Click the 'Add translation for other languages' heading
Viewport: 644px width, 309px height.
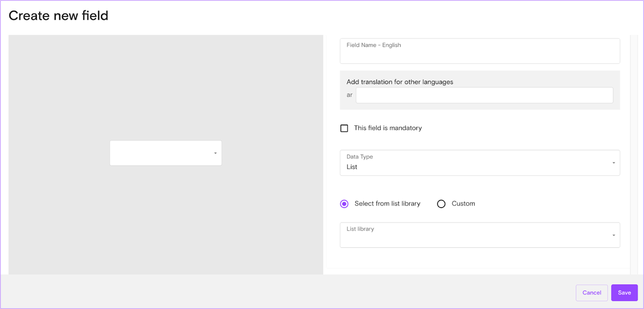coord(399,82)
